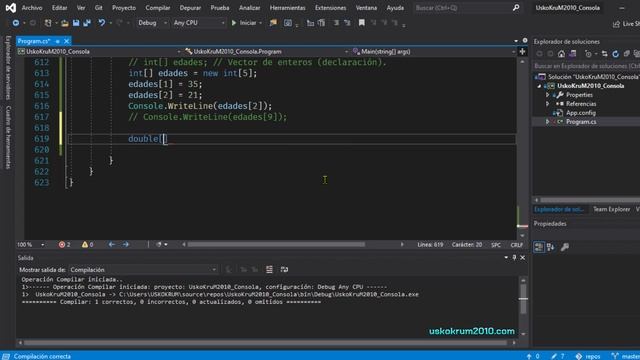Image resolution: width=640 pixels, height=360 pixels.
Task: Click the red error count indicator
Action: pos(64,244)
